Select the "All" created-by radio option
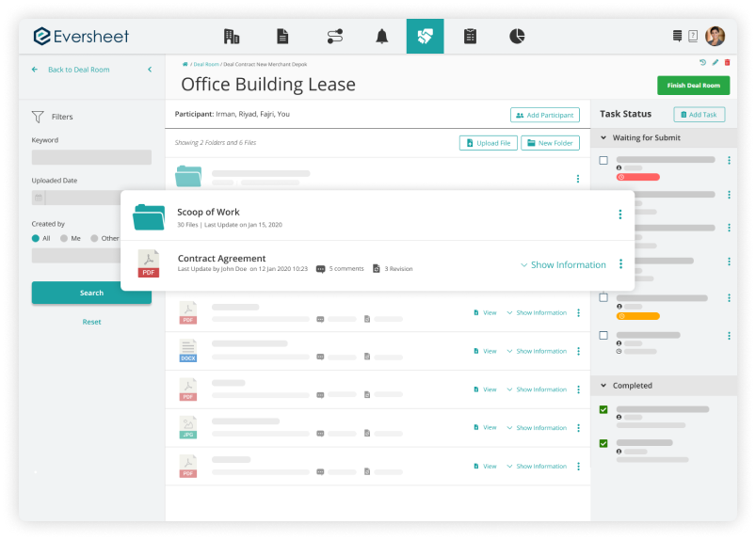 [x=36, y=238]
